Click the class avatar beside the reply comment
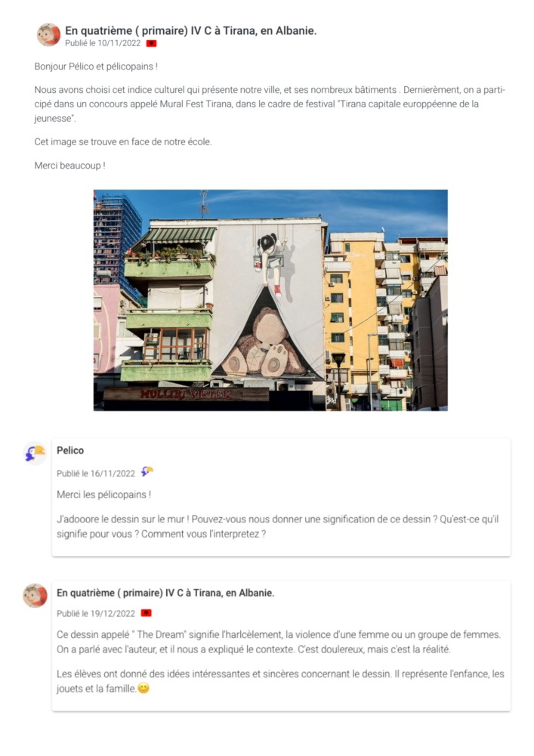This screenshot has height=756, width=534. [x=35, y=596]
